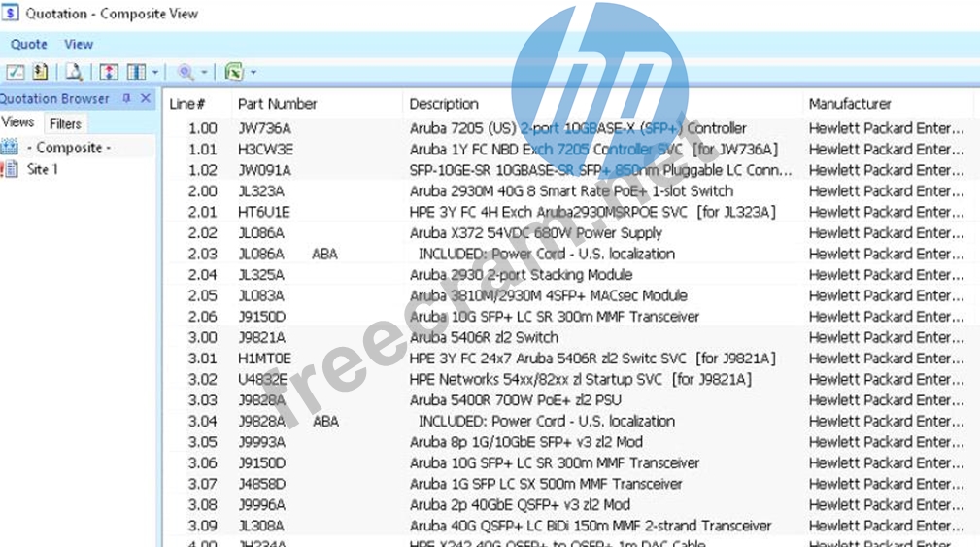Select part number HT6U1E
Image resolution: width=980 pixels, height=547 pixels.
pyautogui.click(x=264, y=212)
